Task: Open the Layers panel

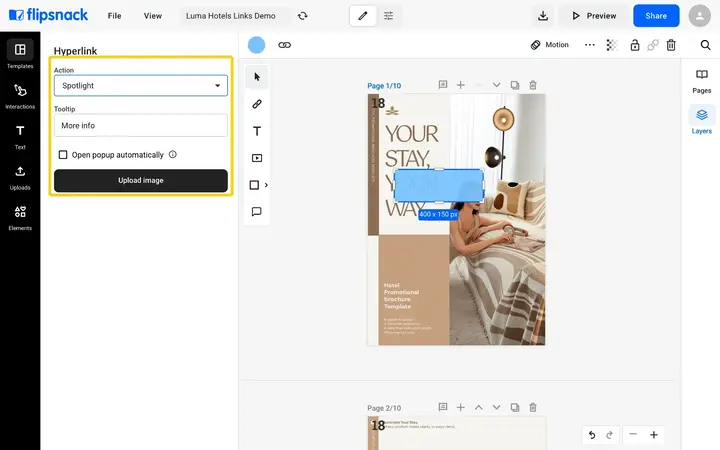Action: tap(701, 121)
